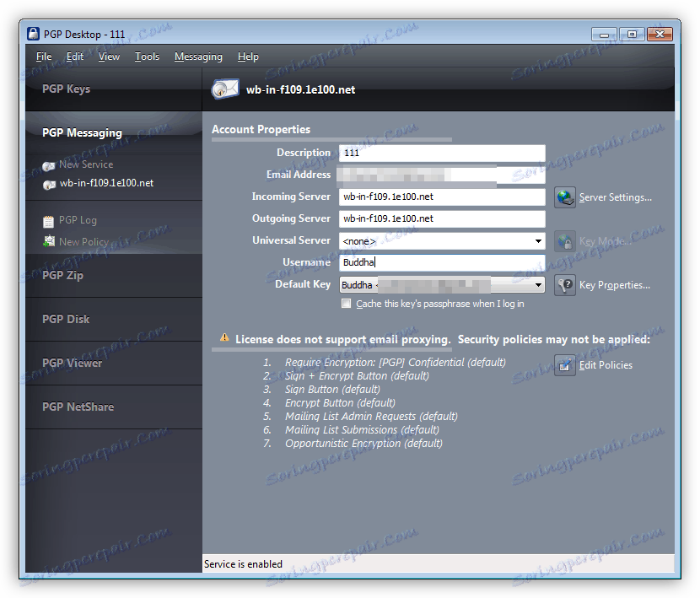The width and height of the screenshot is (700, 598).
Task: Click the wb-in-f109.1e100.net service icon in sidebar
Action: coord(49,184)
